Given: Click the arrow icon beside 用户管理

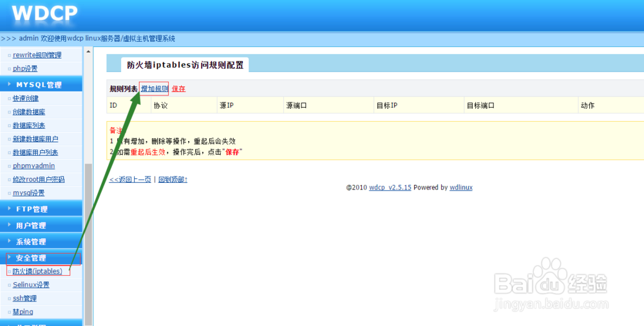Looking at the screenshot, I should [10, 224].
